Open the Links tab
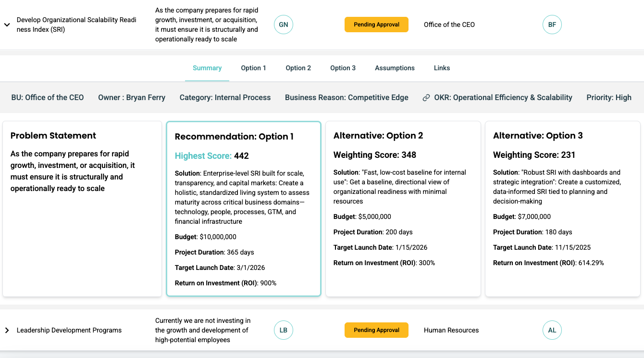This screenshot has height=358, width=644. [442, 68]
